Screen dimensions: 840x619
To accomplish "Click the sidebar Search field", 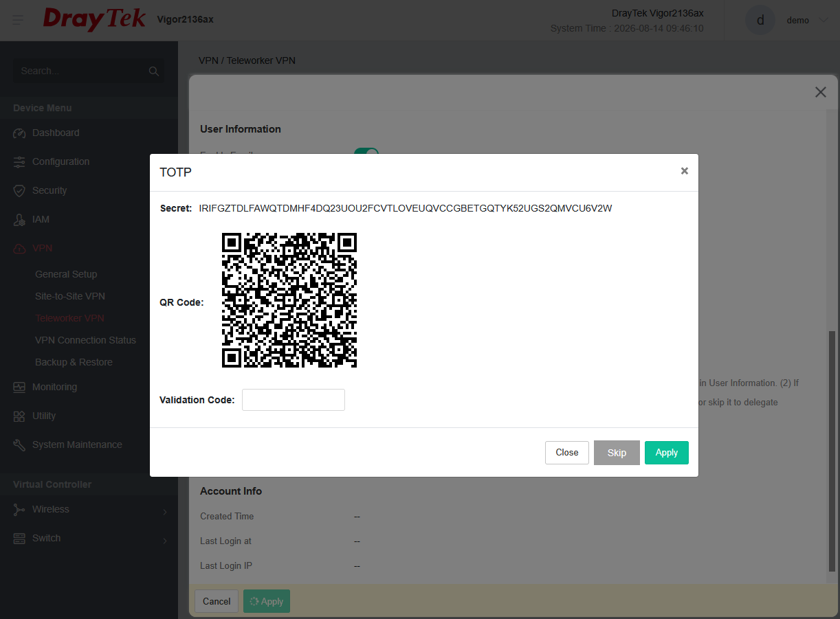I will point(89,71).
